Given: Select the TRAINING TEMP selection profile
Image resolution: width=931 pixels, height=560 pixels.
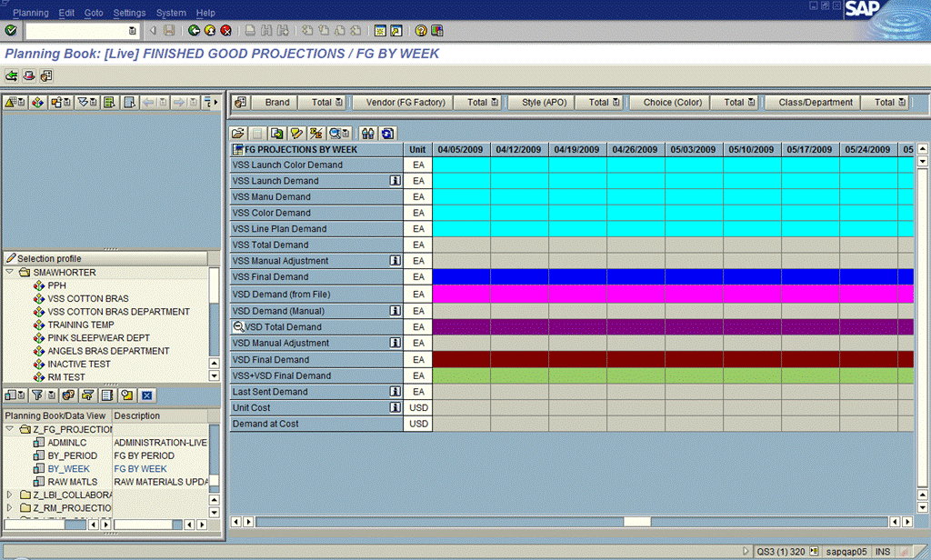Looking at the screenshot, I should click(81, 325).
